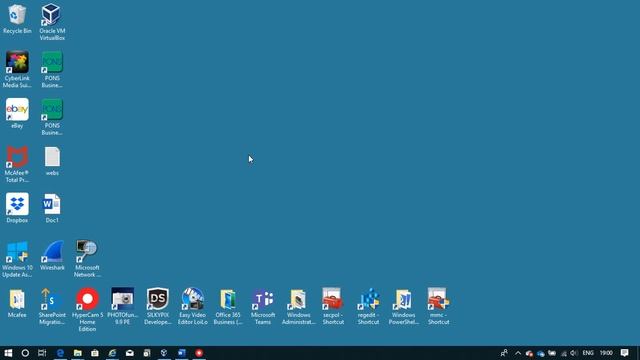640x360 pixels.
Task: Open Task View from the taskbar
Action: tap(42, 353)
